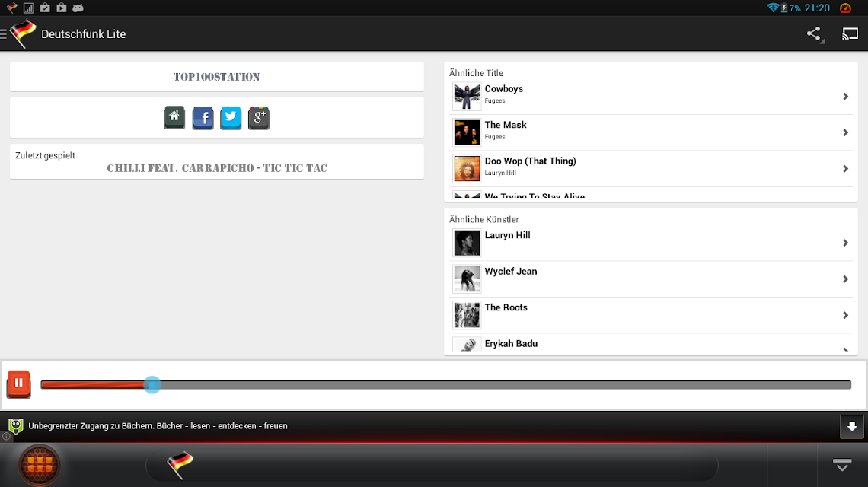Open the orange grid menu button

coord(40,465)
